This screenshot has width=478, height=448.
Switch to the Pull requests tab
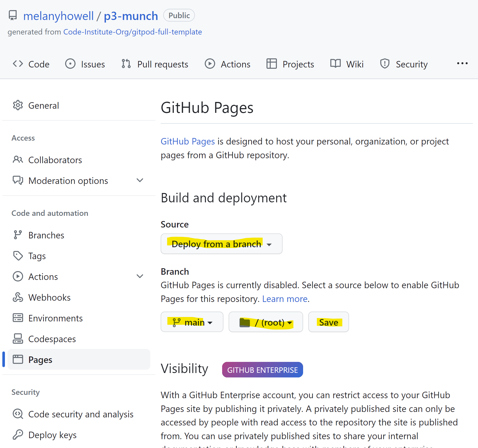[x=155, y=64]
